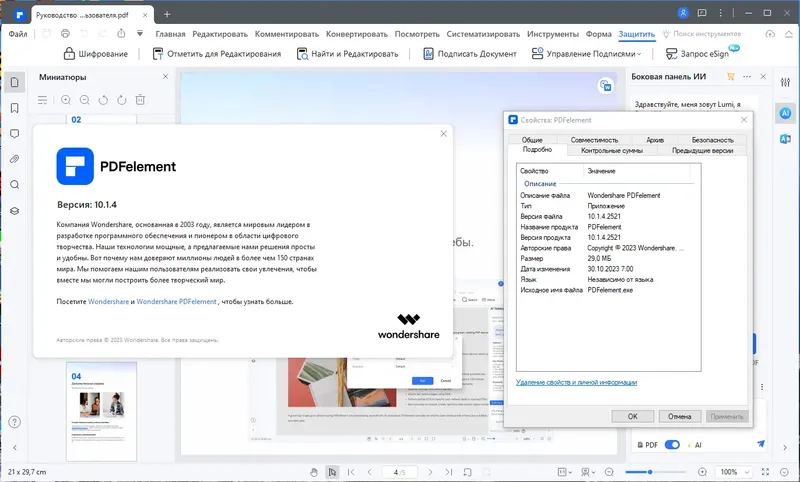Open the Wondershare PDFelement link in About
Image resolution: width=800 pixels, height=482 pixels.
point(177,301)
